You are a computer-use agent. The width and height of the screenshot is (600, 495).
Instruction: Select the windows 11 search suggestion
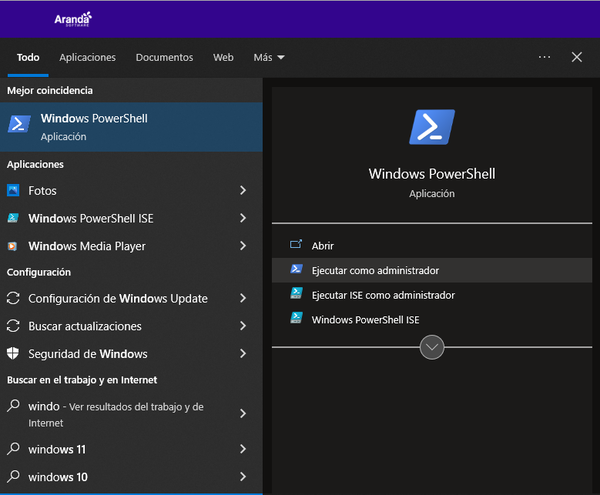tap(131, 449)
